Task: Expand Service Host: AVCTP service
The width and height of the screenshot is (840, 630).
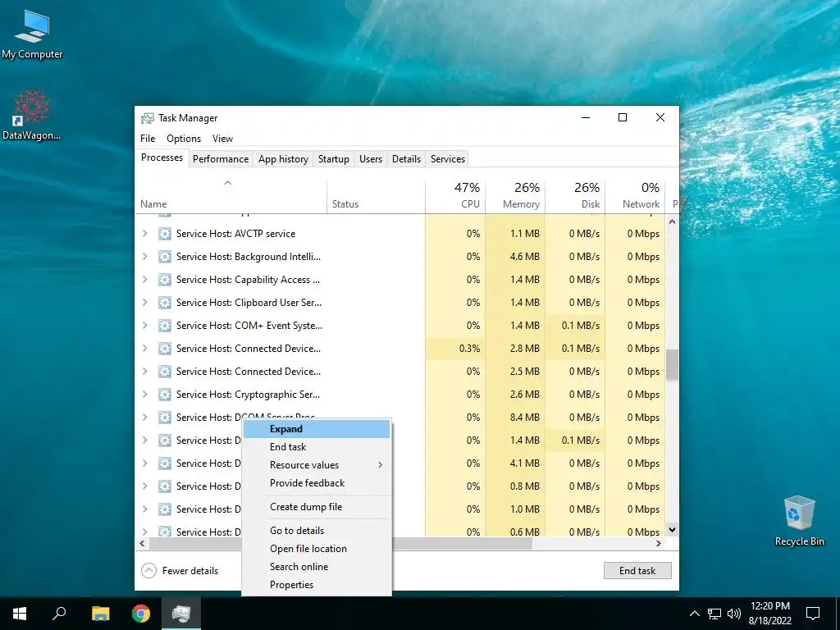Action: (144, 234)
